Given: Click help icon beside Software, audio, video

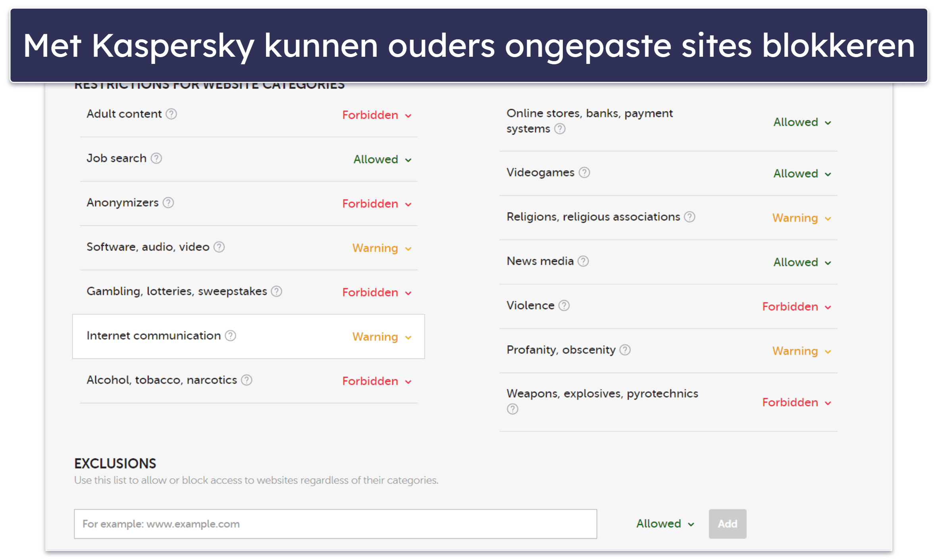Looking at the screenshot, I should coord(219,247).
